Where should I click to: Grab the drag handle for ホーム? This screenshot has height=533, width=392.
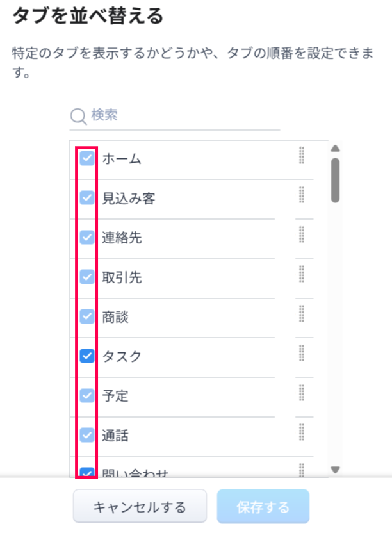tap(302, 156)
